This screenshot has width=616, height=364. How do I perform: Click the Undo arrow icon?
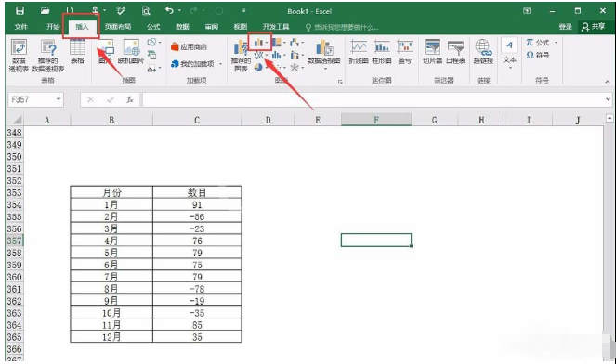click(169, 10)
